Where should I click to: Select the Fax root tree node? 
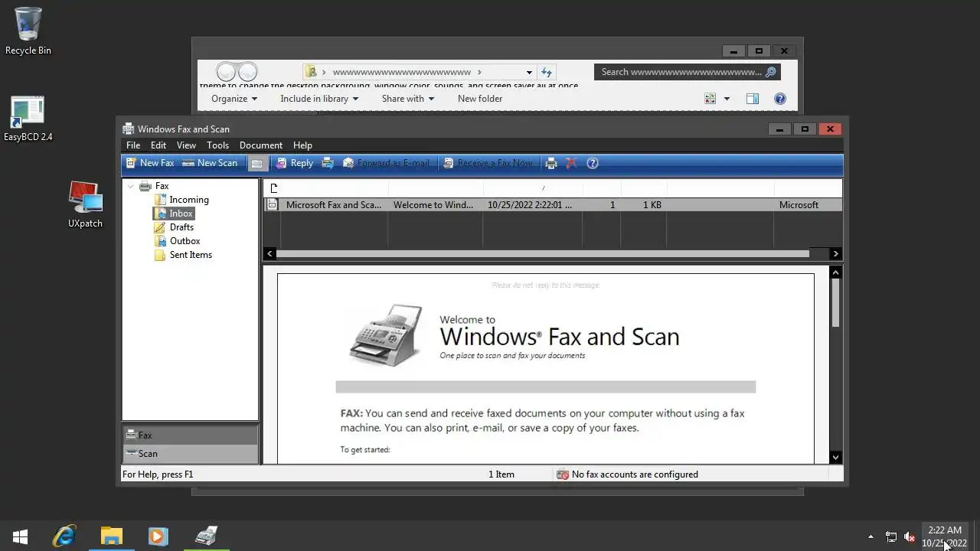(162, 186)
